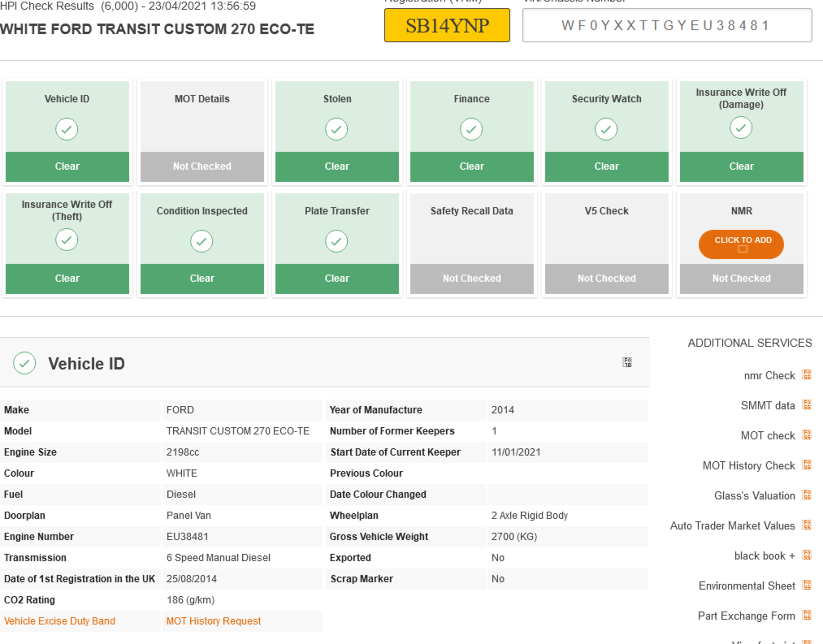Click the title WHITE FORD TRANSIT CUSTOM 270 ECO-TE
The image size is (823, 644).
click(157, 29)
